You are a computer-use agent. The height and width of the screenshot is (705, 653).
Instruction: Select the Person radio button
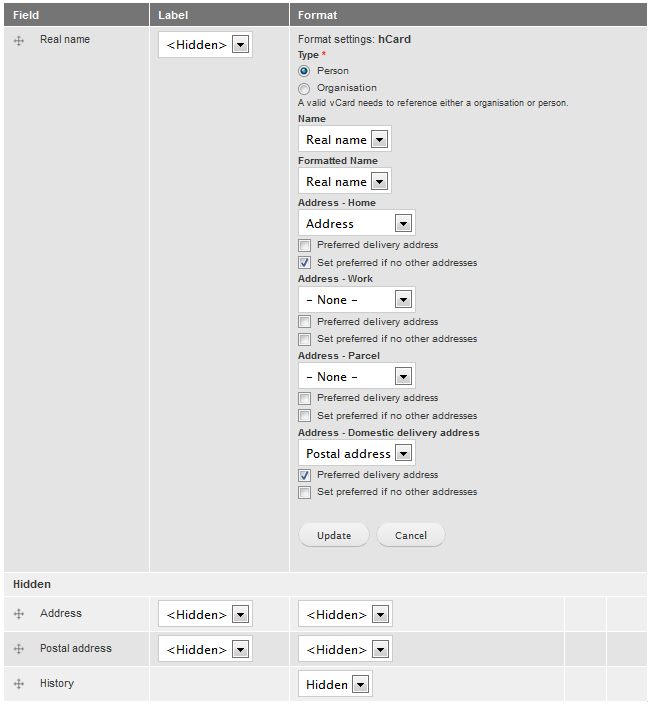[304, 71]
